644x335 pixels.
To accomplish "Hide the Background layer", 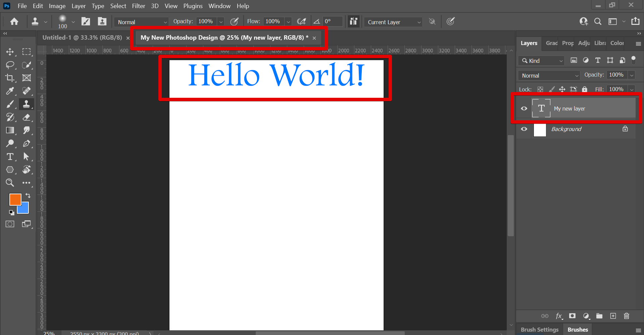I will click(x=524, y=129).
